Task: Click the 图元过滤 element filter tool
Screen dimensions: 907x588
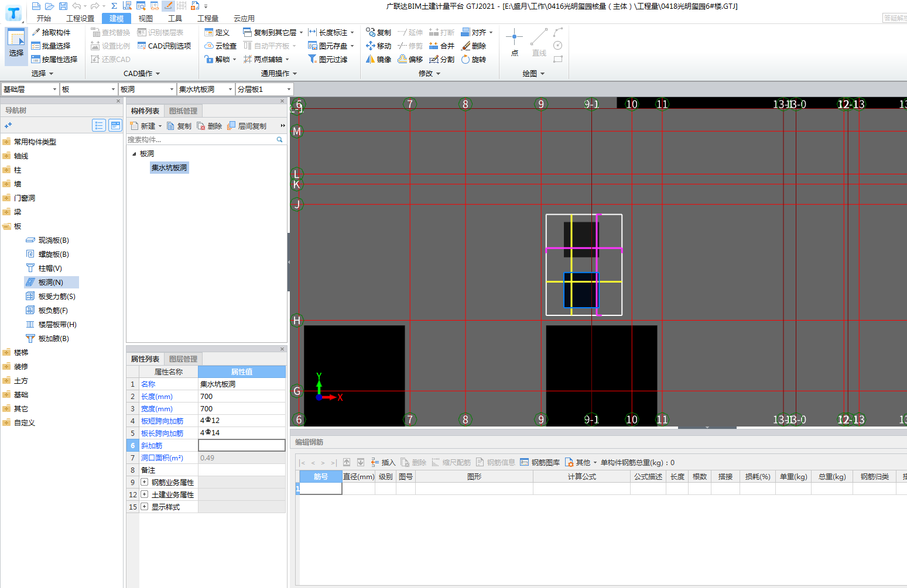Action: pyautogui.click(x=328, y=59)
